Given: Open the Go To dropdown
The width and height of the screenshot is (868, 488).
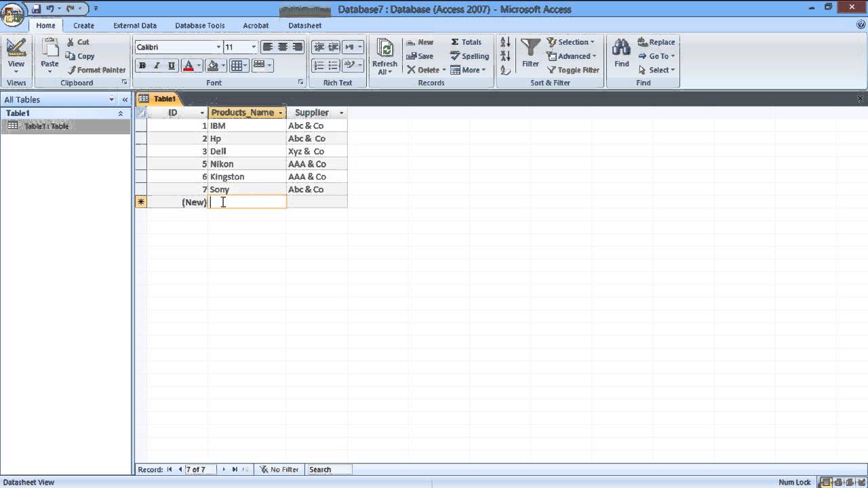Looking at the screenshot, I should tap(656, 56).
